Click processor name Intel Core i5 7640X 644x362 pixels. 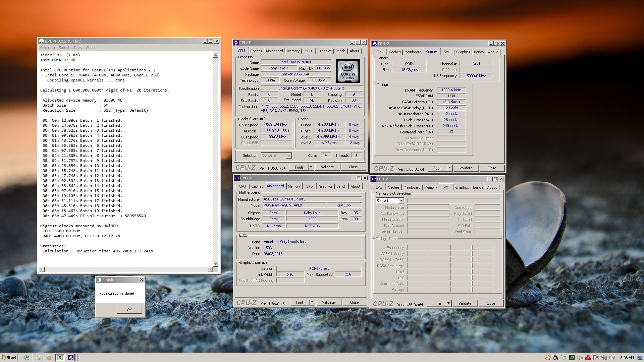click(296, 62)
